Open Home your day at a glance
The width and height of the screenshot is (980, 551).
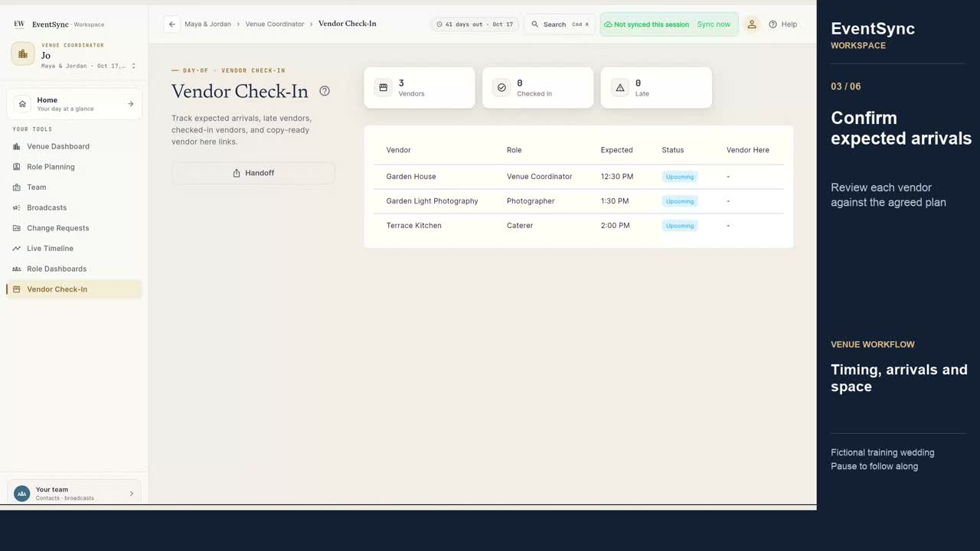point(74,104)
